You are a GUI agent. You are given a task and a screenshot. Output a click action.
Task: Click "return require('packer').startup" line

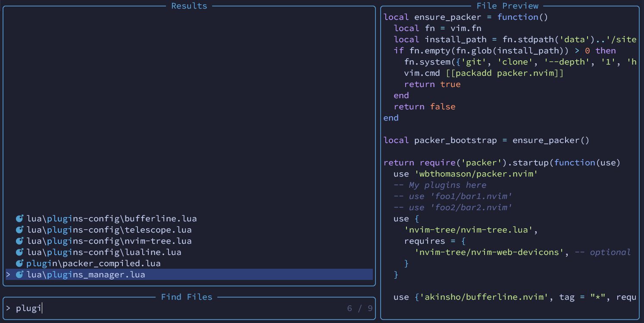coord(502,163)
